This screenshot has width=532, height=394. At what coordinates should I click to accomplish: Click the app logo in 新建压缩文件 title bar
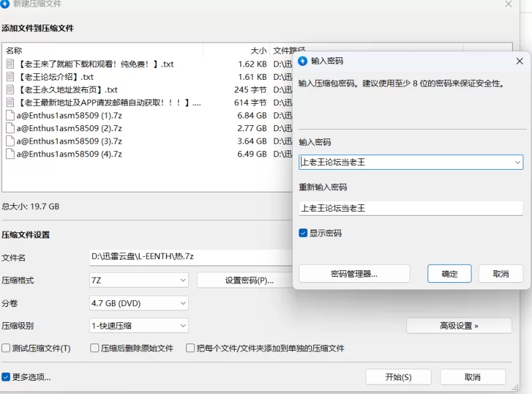[x=5, y=3]
